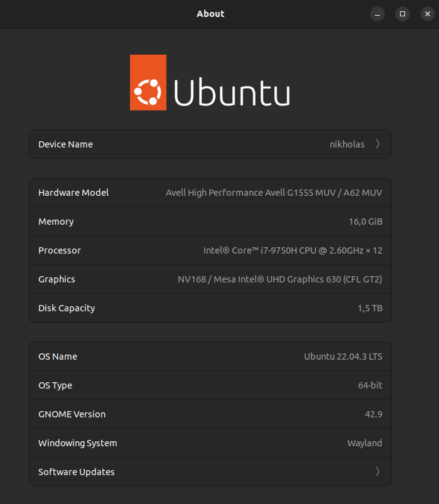Click the OS Type label
439x504 pixels.
(x=55, y=385)
